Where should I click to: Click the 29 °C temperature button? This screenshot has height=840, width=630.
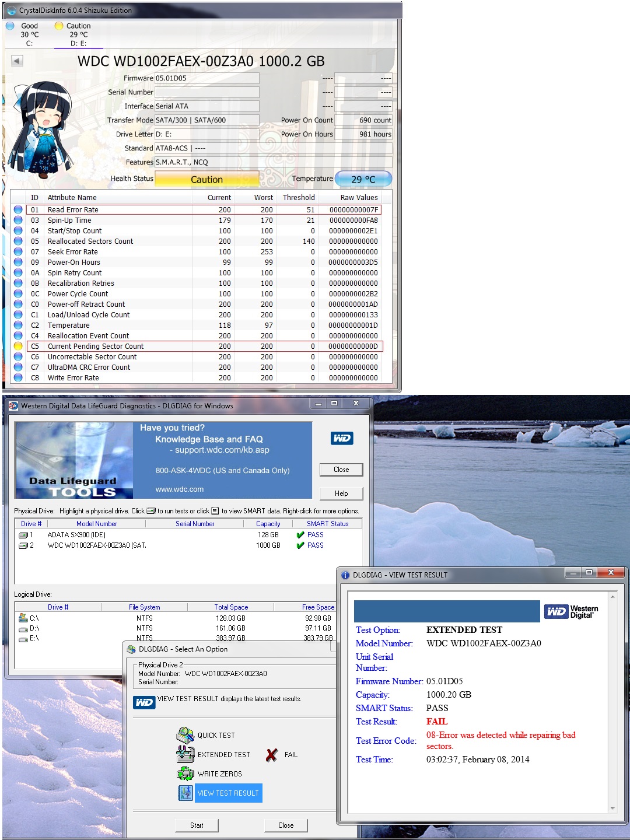[x=363, y=180]
